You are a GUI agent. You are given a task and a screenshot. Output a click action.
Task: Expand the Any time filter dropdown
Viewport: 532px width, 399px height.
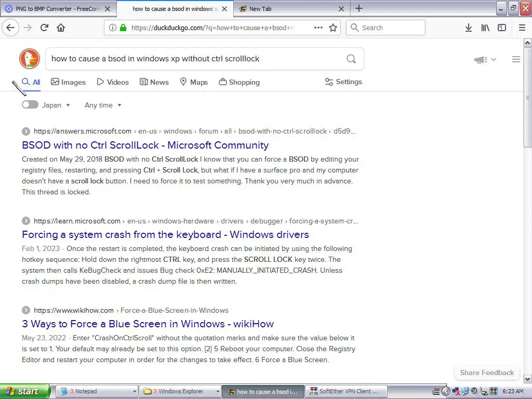point(103,105)
